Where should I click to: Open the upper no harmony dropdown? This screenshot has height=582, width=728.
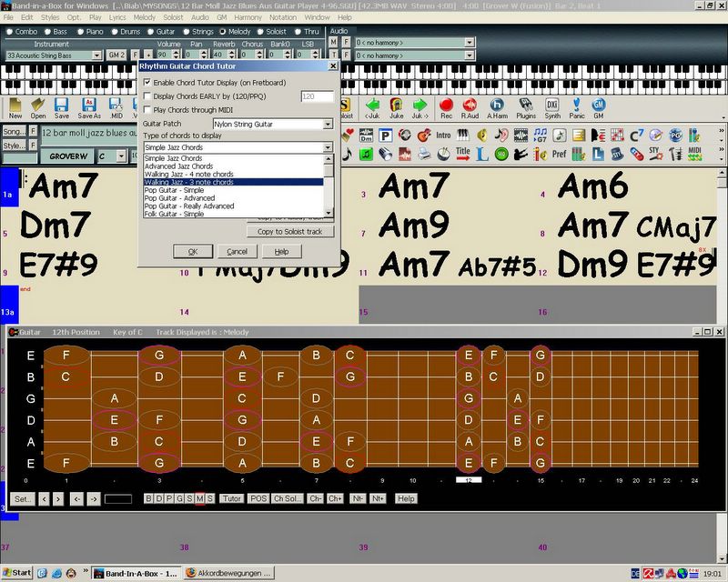(470, 42)
